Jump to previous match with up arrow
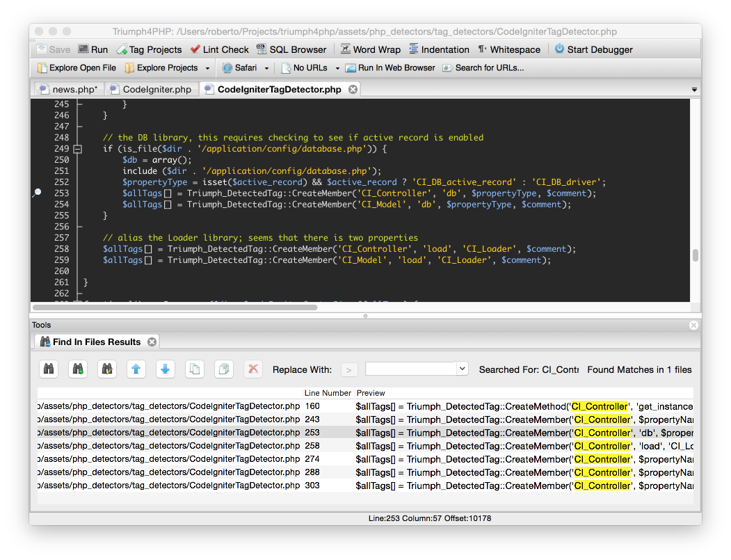Image resolution: width=731 pixels, height=560 pixels. click(x=136, y=369)
